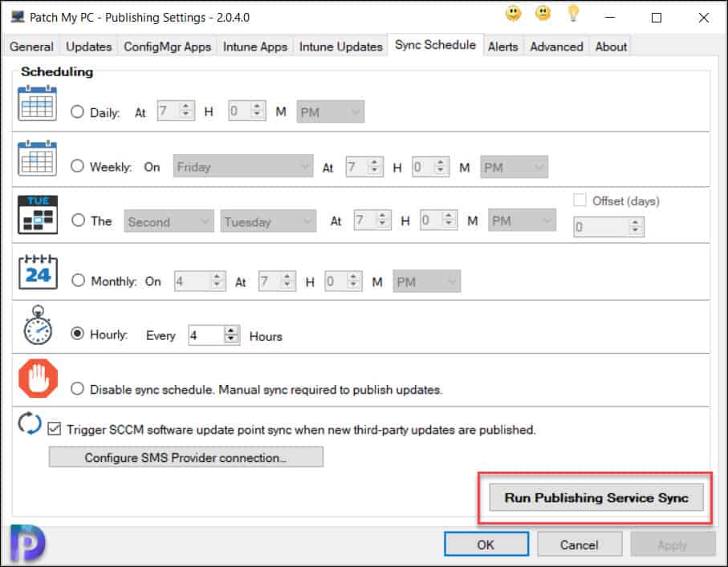The height and width of the screenshot is (567, 728).
Task: Select the Weekly schedule radio button
Action: 77,166
